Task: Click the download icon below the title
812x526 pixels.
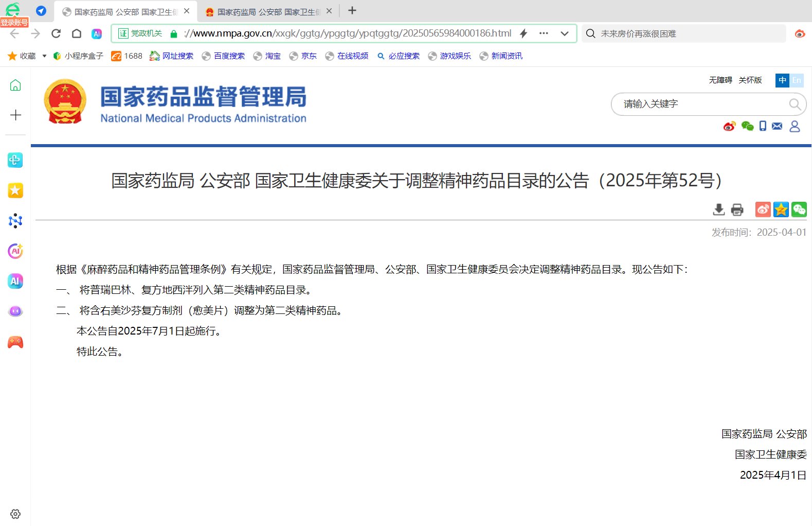Action: click(x=718, y=209)
